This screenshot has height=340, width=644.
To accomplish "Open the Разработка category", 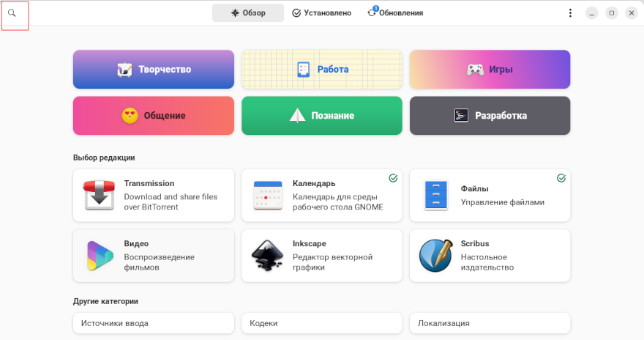I will (490, 116).
